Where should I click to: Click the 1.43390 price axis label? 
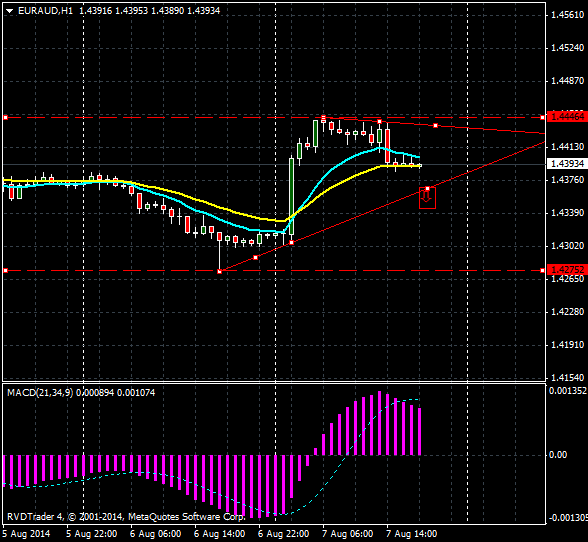(567, 213)
